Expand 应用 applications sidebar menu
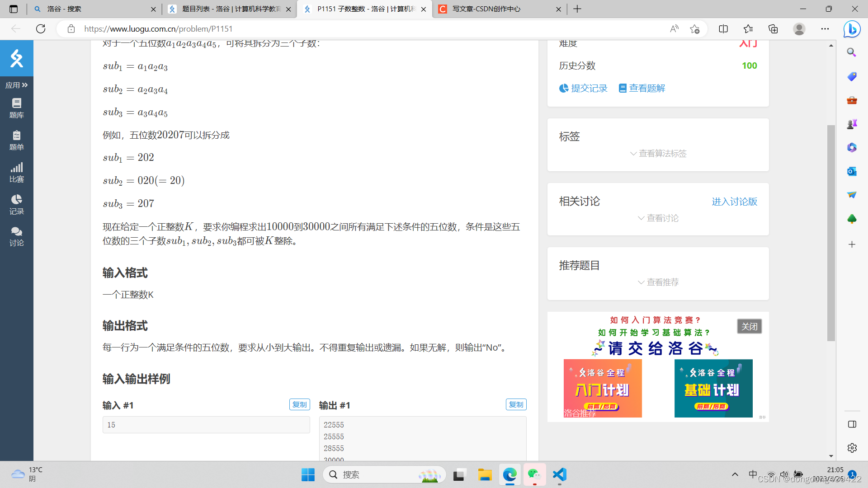The width and height of the screenshot is (868, 488). pos(17,85)
